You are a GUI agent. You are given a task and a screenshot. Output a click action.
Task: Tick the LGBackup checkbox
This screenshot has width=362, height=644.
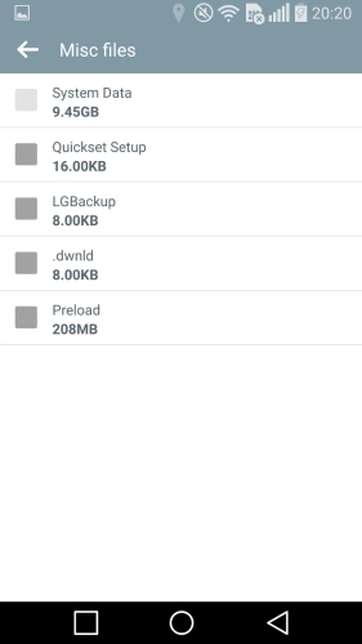26,208
